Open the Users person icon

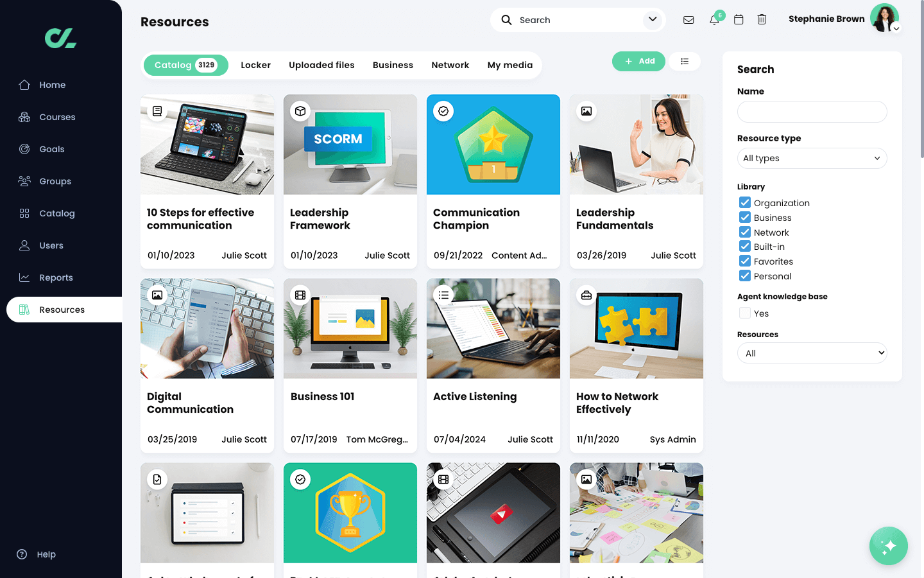(x=24, y=245)
